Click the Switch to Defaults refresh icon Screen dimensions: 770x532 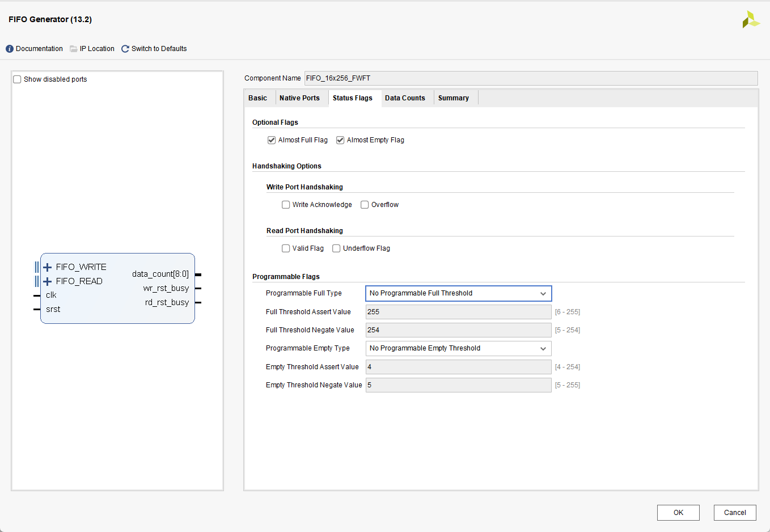click(x=125, y=49)
